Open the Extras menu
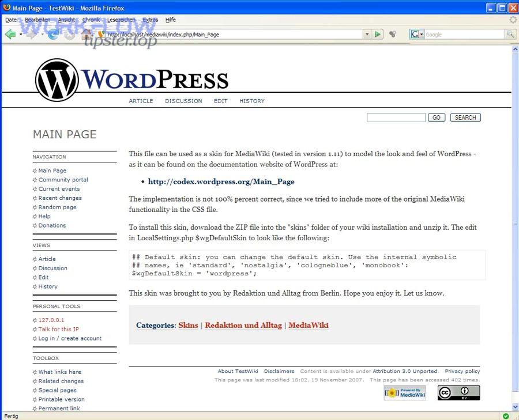Viewport: 519px width, 420px height. click(x=151, y=20)
